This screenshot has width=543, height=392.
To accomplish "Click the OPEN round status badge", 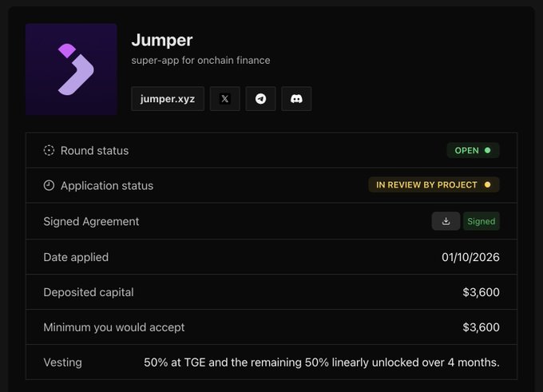I will (x=473, y=150).
